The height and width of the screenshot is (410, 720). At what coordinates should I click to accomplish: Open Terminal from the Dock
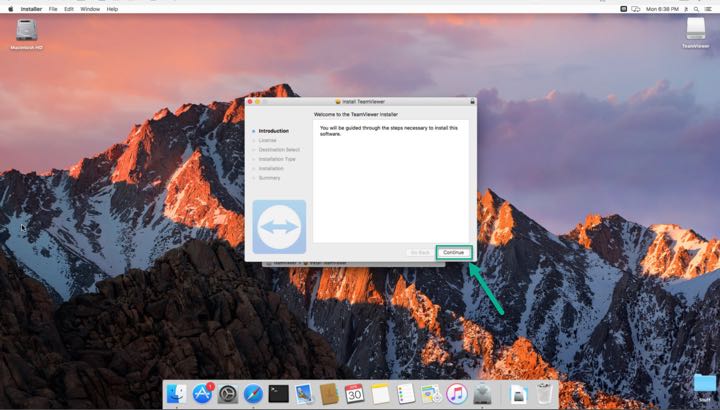278,394
